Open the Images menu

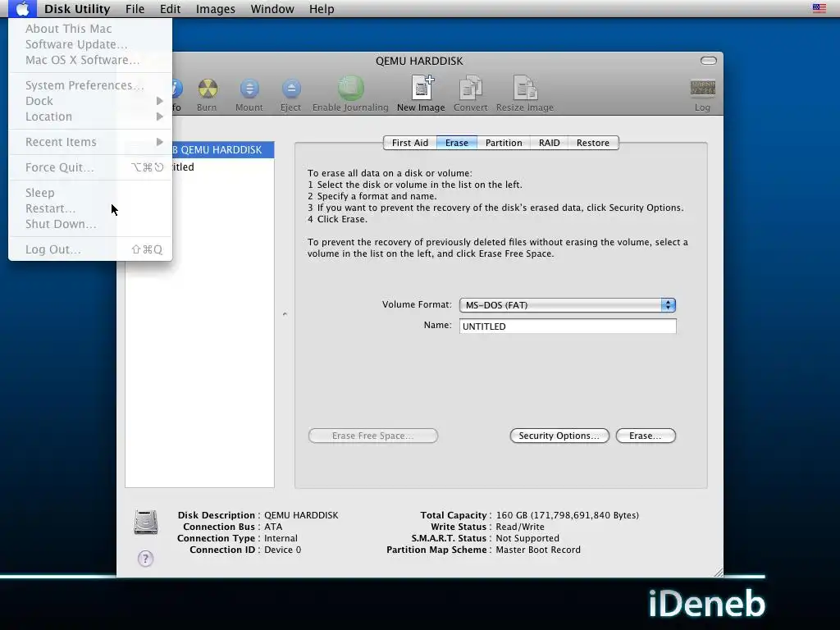tap(216, 8)
